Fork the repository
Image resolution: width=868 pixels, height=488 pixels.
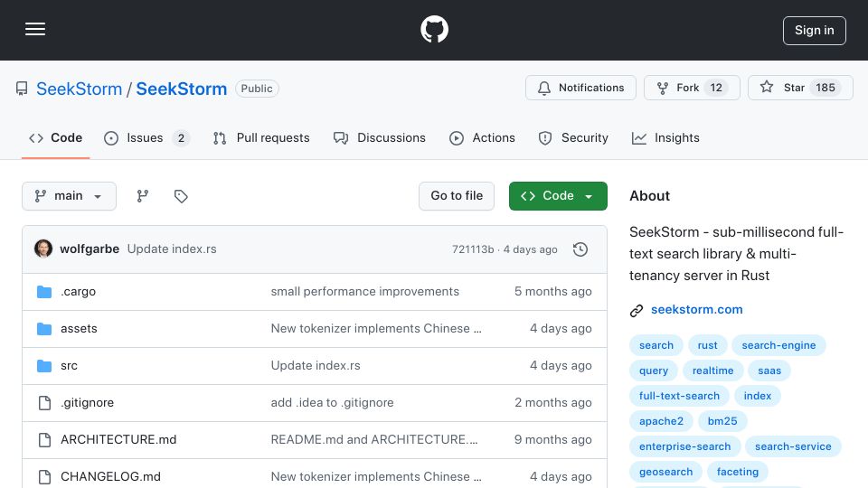[x=692, y=88]
